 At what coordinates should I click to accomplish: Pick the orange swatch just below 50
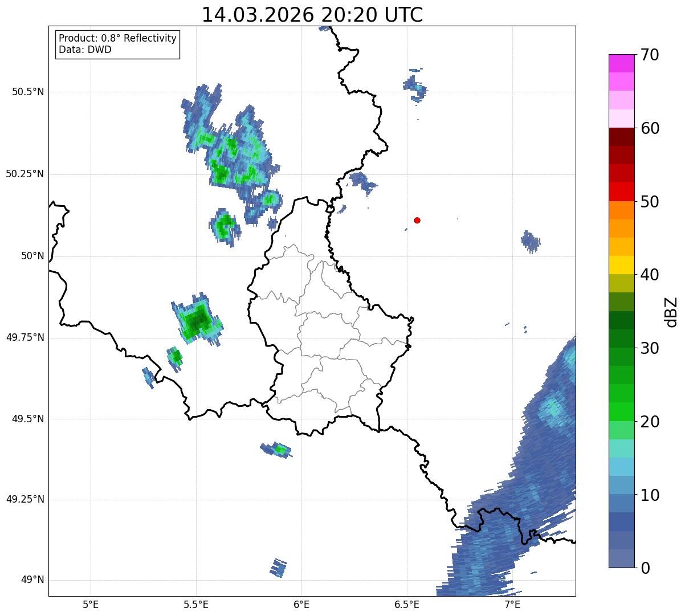point(621,210)
